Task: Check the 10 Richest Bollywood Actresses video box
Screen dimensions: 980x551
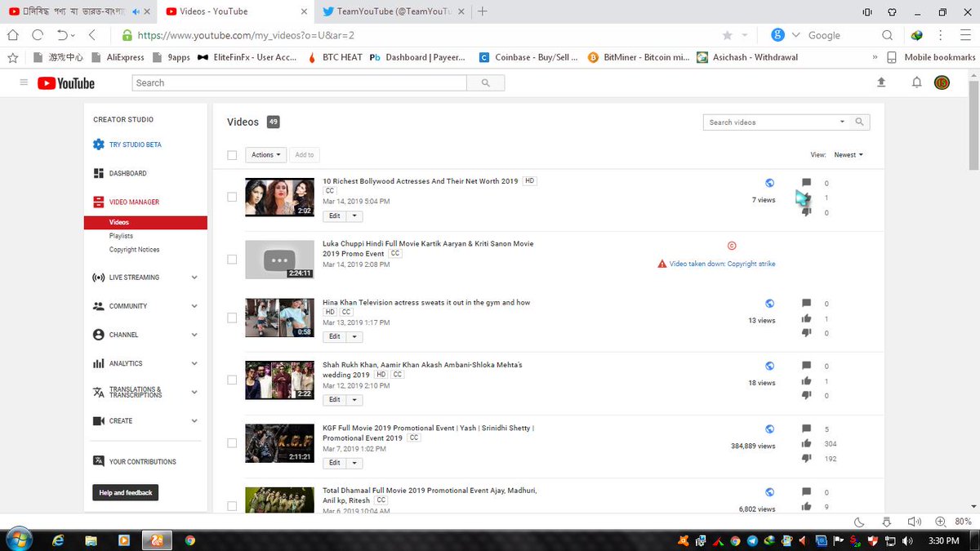Action: tap(232, 197)
